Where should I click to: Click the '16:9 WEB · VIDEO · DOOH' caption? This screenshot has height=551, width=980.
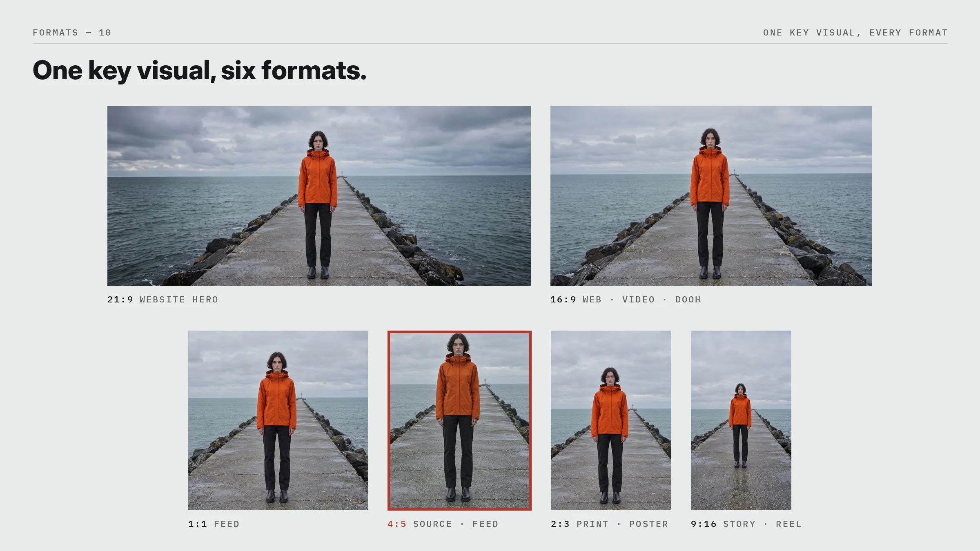click(x=626, y=300)
